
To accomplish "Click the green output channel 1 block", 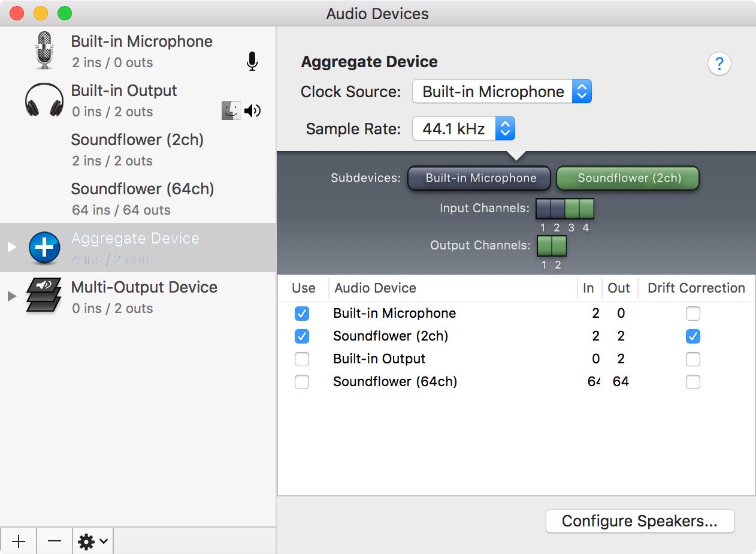I will (x=545, y=246).
